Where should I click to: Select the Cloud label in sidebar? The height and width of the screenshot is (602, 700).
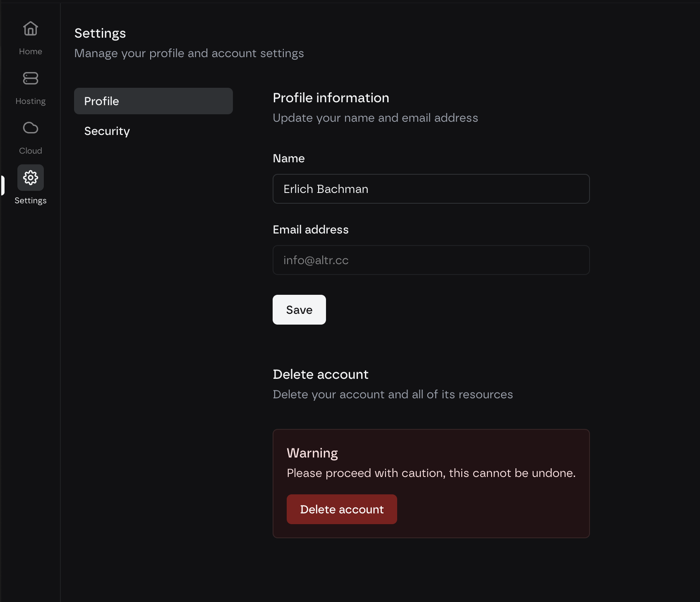point(31,151)
